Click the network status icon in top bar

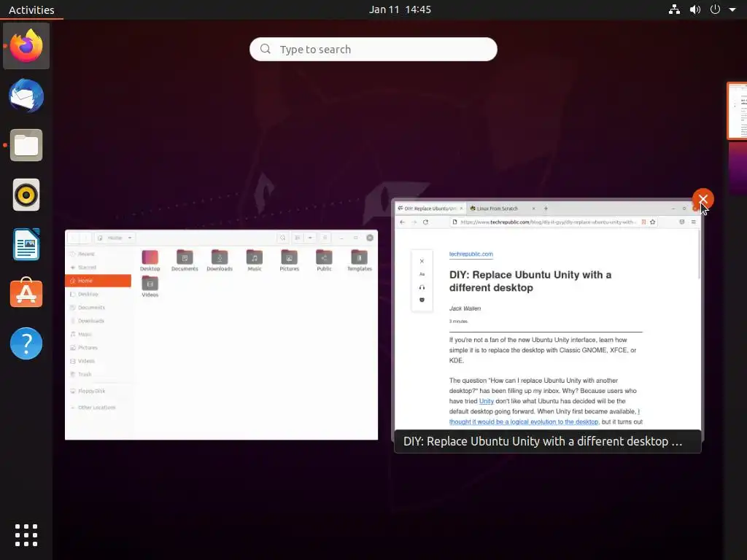[674, 9]
